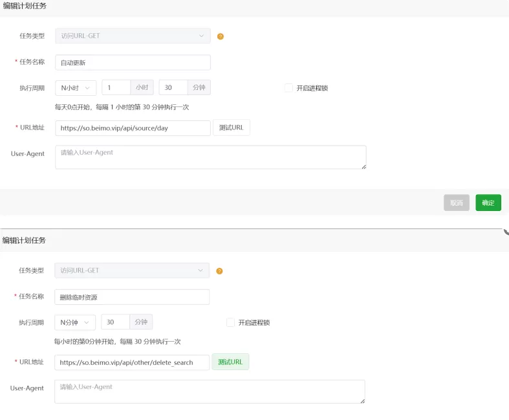The width and height of the screenshot is (509, 420).
Task: Enable 开启进程锁 checkbox in the 自动更新 task
Action: coord(288,88)
